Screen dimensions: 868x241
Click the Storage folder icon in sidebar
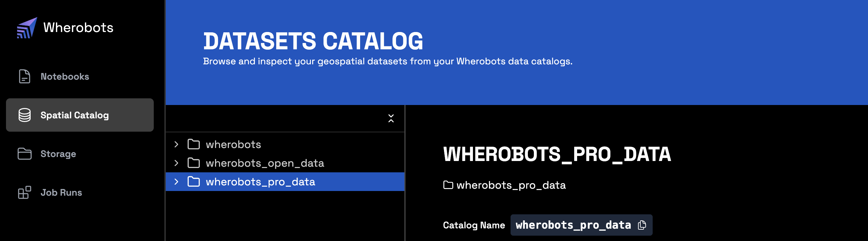pos(24,154)
